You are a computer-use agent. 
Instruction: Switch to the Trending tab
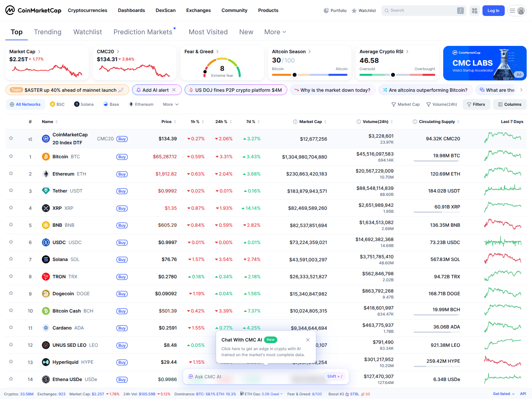(48, 32)
